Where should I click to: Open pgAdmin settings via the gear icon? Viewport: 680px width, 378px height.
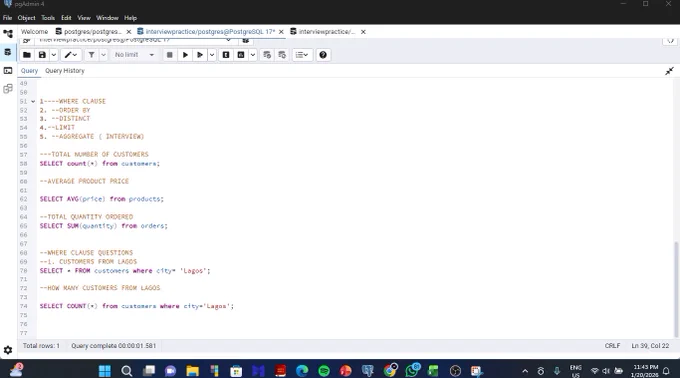(8, 350)
